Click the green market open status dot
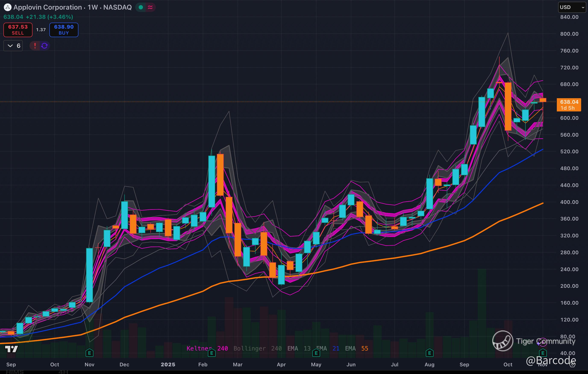Screen dimensions: 588x374 tap(141, 7)
